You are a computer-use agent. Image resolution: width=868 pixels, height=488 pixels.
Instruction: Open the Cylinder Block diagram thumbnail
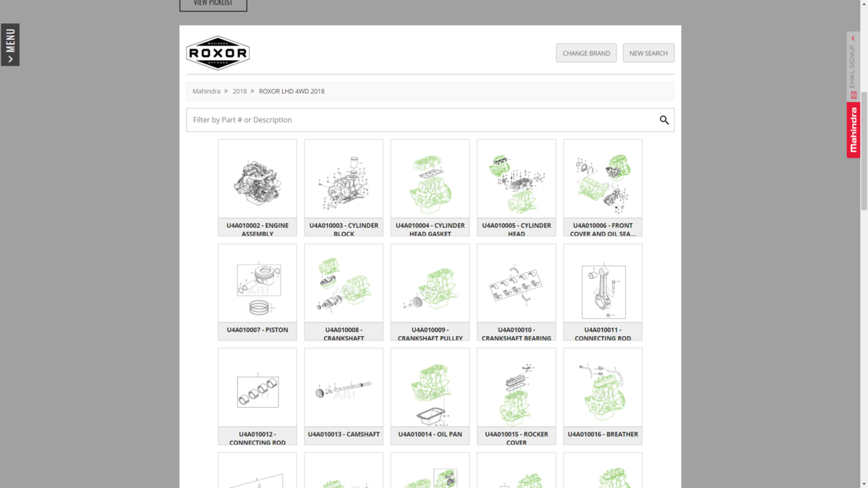(x=344, y=180)
